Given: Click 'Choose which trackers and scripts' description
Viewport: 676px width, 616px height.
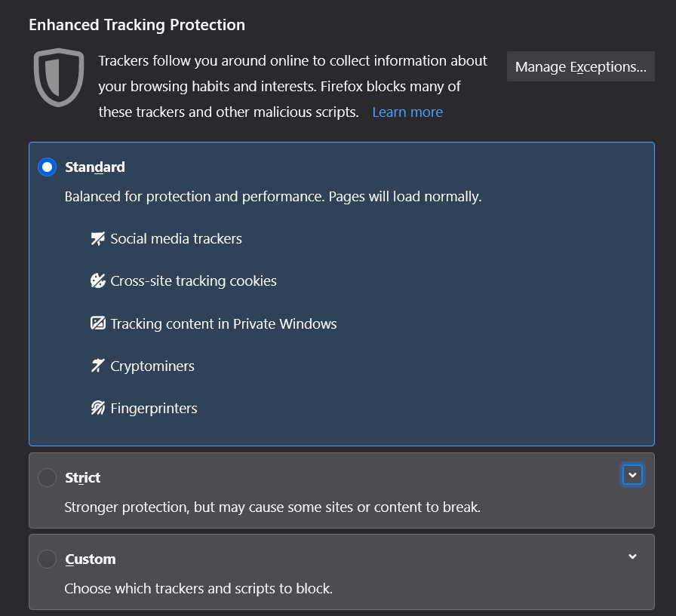Looking at the screenshot, I should pyautogui.click(x=198, y=588).
